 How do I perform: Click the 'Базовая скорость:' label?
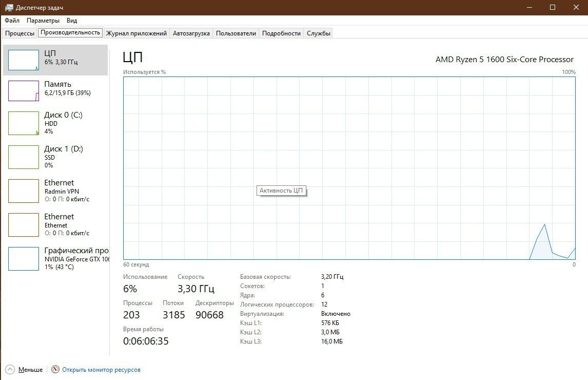pyautogui.click(x=265, y=277)
